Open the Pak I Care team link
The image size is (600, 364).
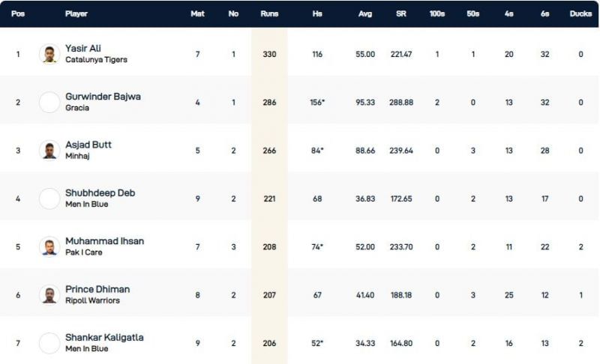[82, 252]
